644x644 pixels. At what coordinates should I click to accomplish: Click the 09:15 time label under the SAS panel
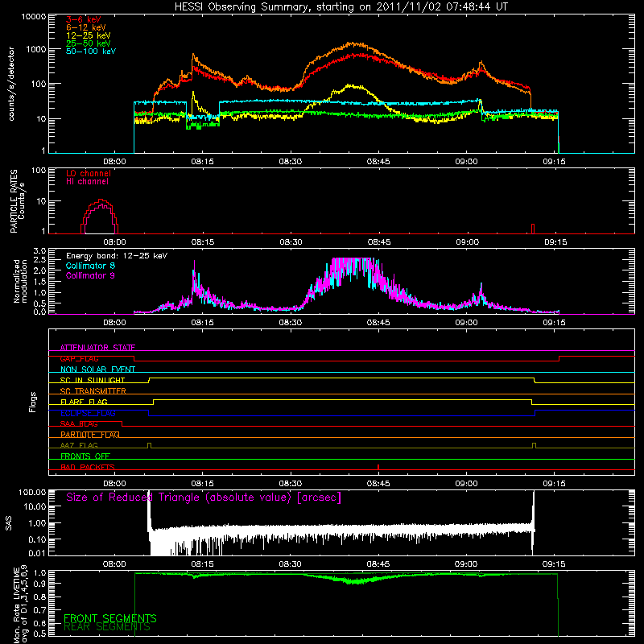pos(554,564)
